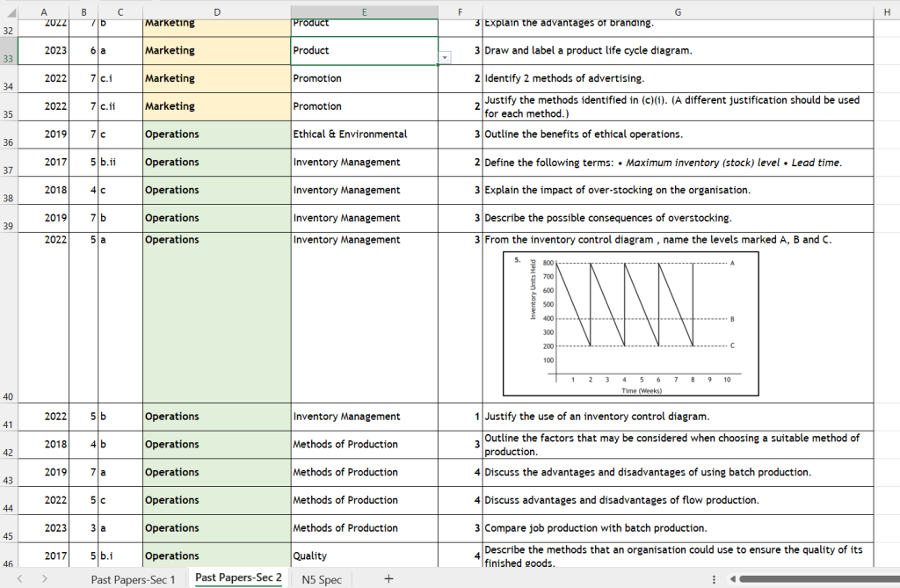This screenshot has height=588, width=900.
Task: Select cell with 'Ethical & Environmental' topic
Action: (364, 134)
